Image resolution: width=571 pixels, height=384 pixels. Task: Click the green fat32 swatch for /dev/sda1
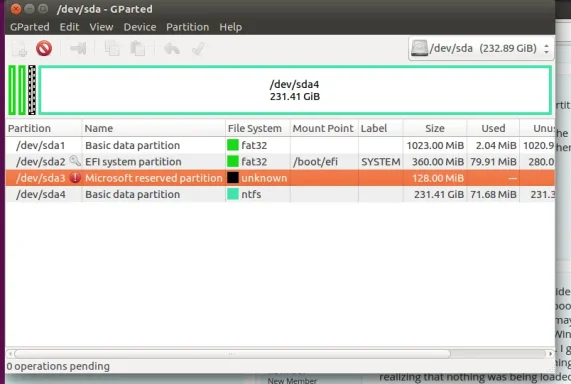[233, 145]
